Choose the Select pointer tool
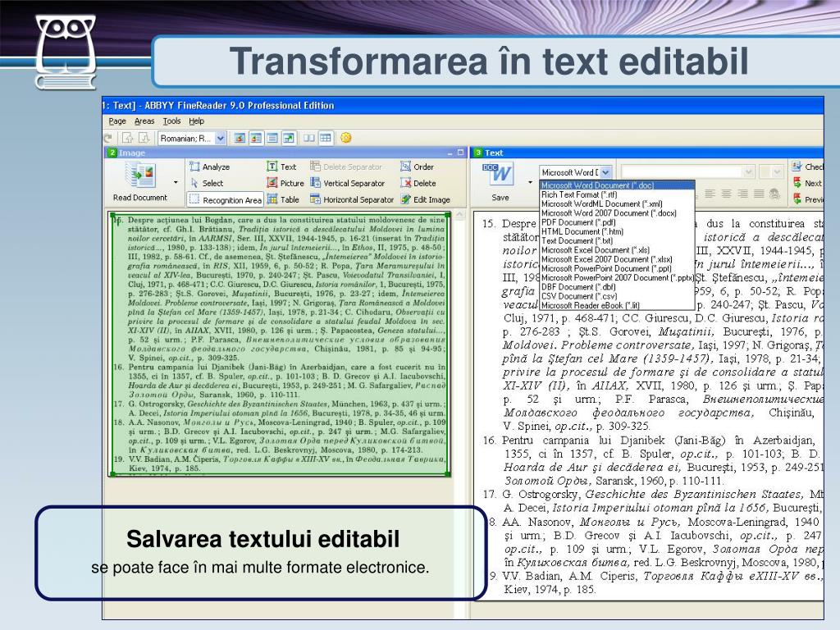The width and height of the screenshot is (840, 630). coord(207,183)
